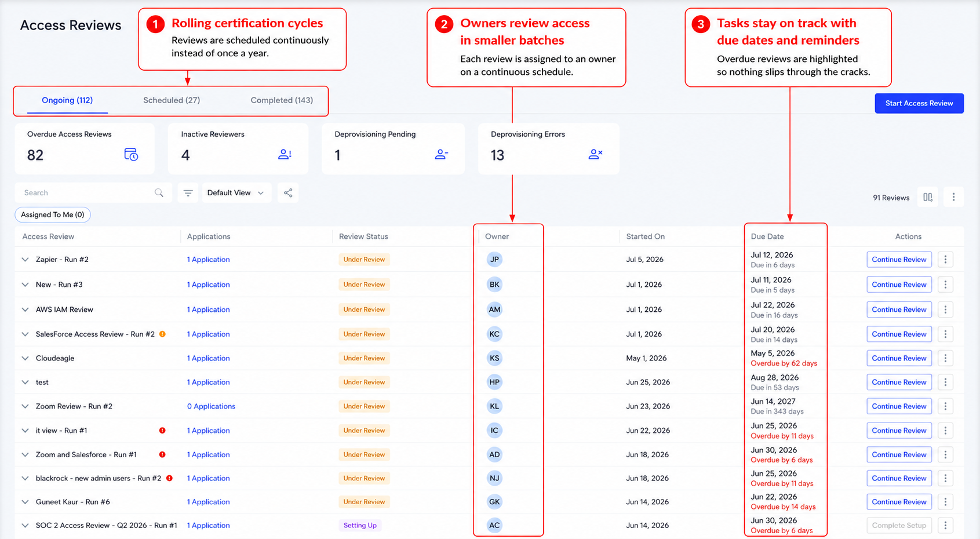Open more actions for New - Run #3

tap(945, 285)
